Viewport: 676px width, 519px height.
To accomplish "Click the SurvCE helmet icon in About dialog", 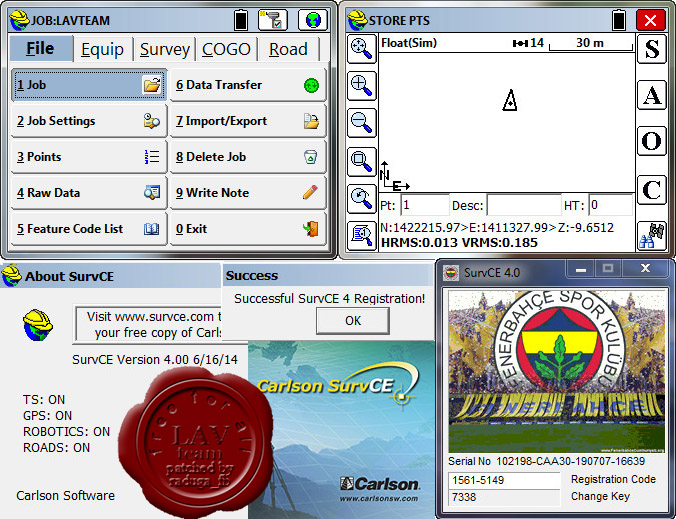I will tap(38, 325).
